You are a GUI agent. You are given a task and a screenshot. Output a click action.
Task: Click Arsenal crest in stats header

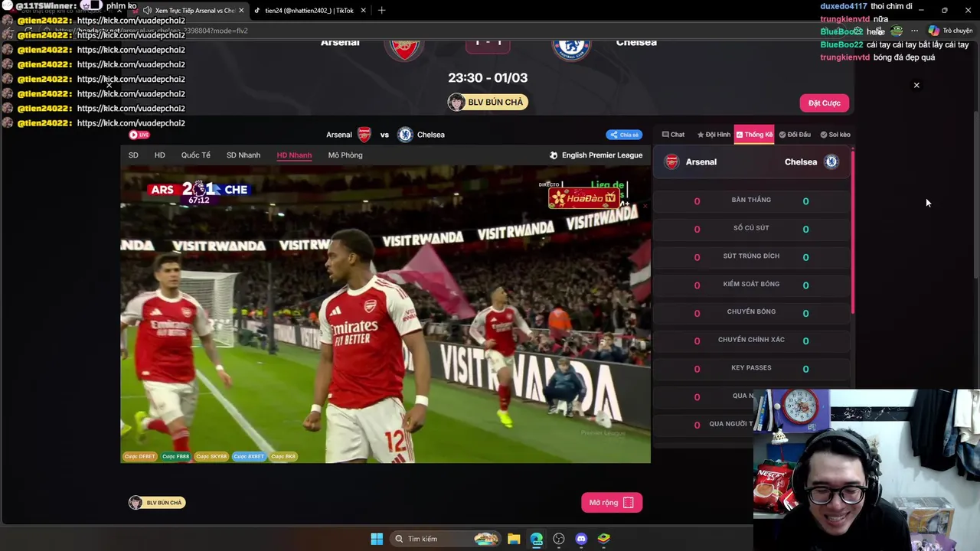pyautogui.click(x=671, y=161)
